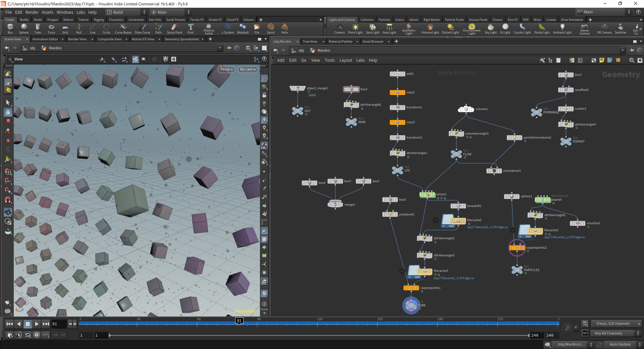Select the Sphere shelf tool
This screenshot has height=349, width=644.
click(x=24, y=29)
